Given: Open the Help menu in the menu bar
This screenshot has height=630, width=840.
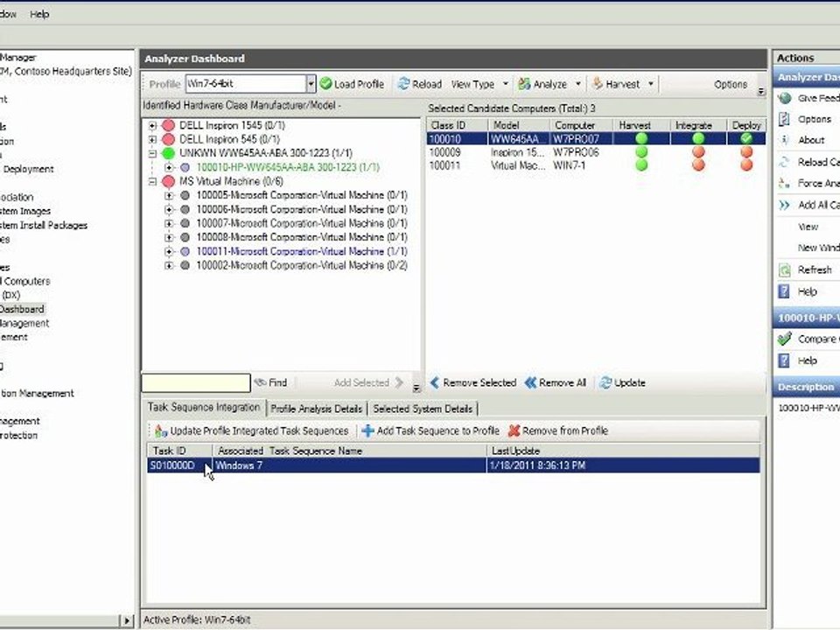Looking at the screenshot, I should click(39, 14).
